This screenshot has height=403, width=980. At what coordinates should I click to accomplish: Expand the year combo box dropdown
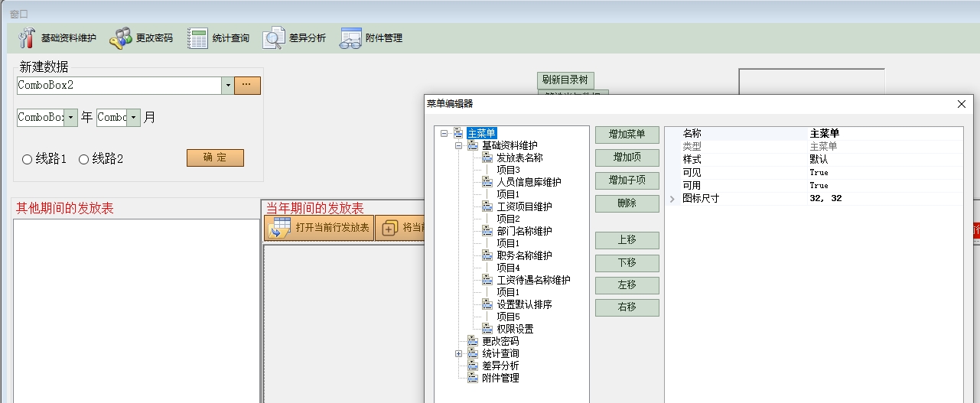click(71, 118)
